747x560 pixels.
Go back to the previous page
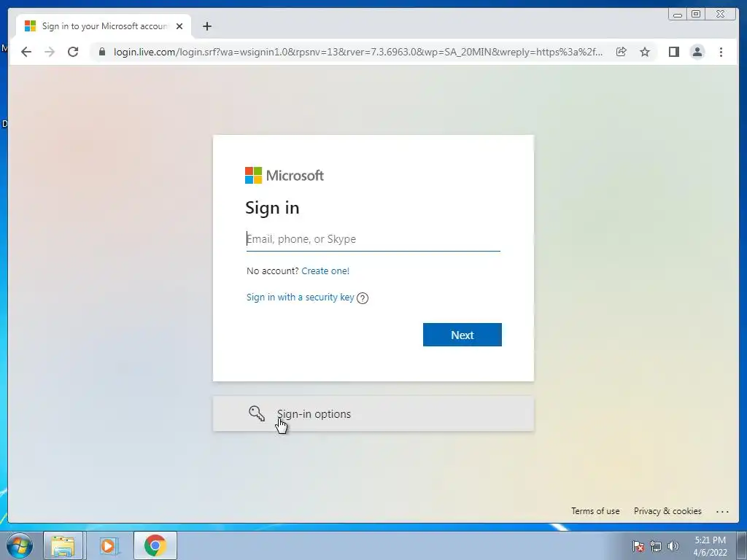pos(26,52)
